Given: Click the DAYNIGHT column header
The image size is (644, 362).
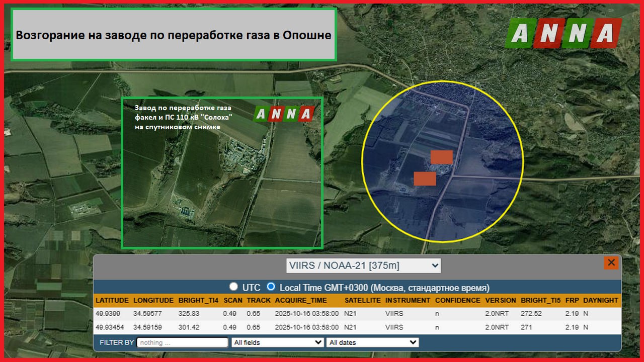Looking at the screenshot, I should (600, 300).
